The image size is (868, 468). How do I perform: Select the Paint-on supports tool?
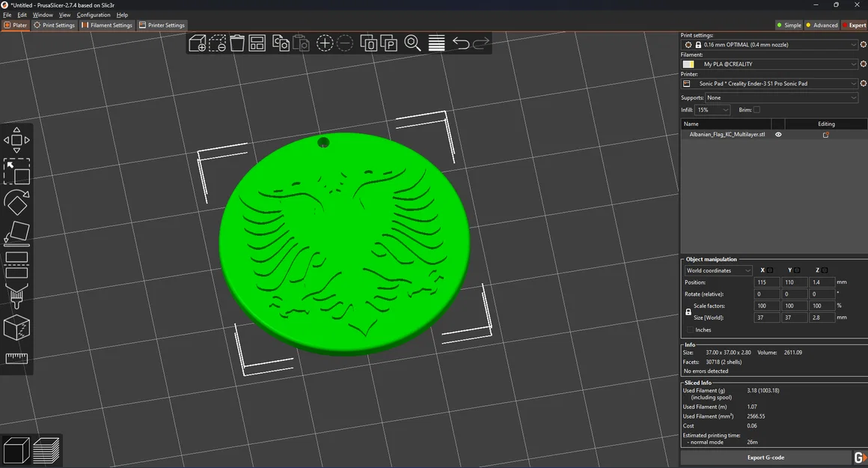click(16, 296)
